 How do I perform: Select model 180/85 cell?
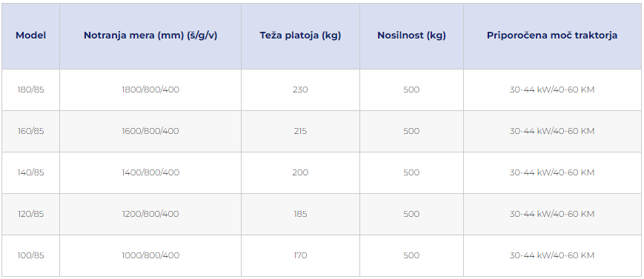pyautogui.click(x=31, y=90)
